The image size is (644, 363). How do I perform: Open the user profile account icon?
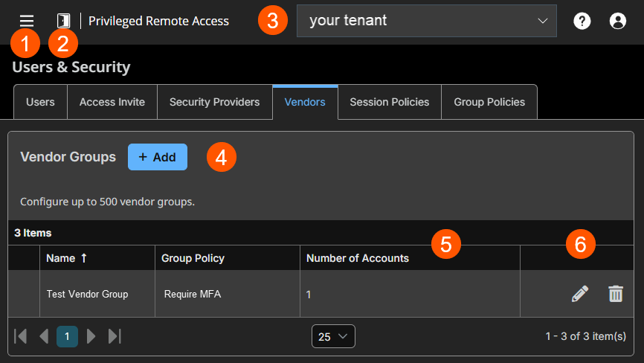click(618, 21)
